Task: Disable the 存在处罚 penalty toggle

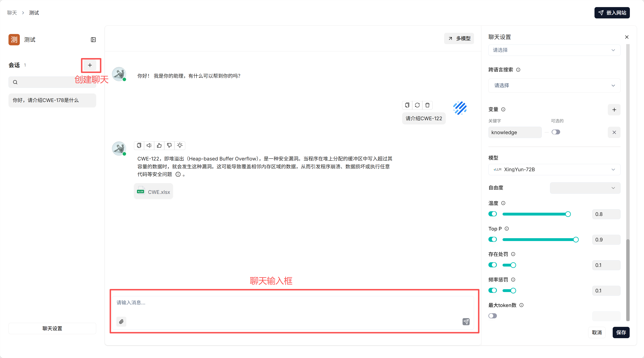Action: click(492, 265)
